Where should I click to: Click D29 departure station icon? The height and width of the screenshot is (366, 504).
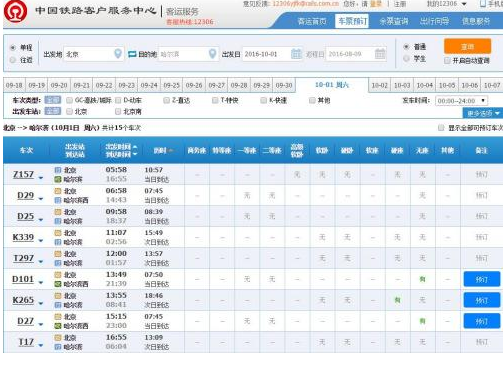coord(58,191)
